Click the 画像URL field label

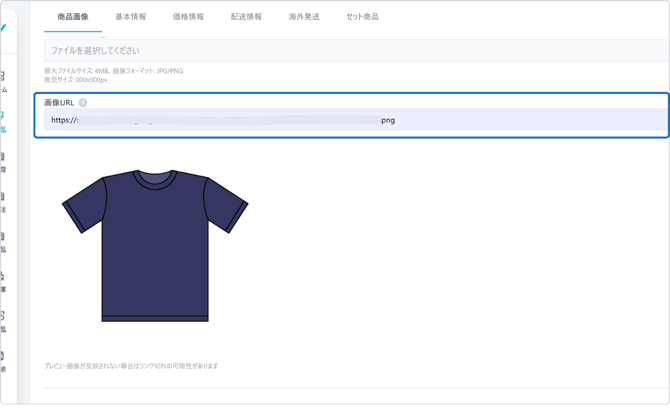pyautogui.click(x=59, y=103)
